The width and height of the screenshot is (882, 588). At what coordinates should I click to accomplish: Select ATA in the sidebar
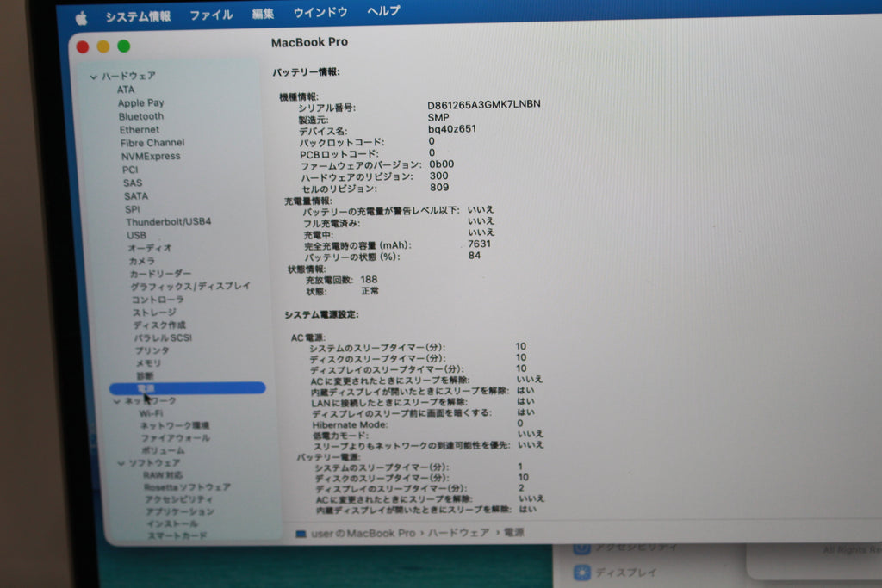tap(126, 90)
